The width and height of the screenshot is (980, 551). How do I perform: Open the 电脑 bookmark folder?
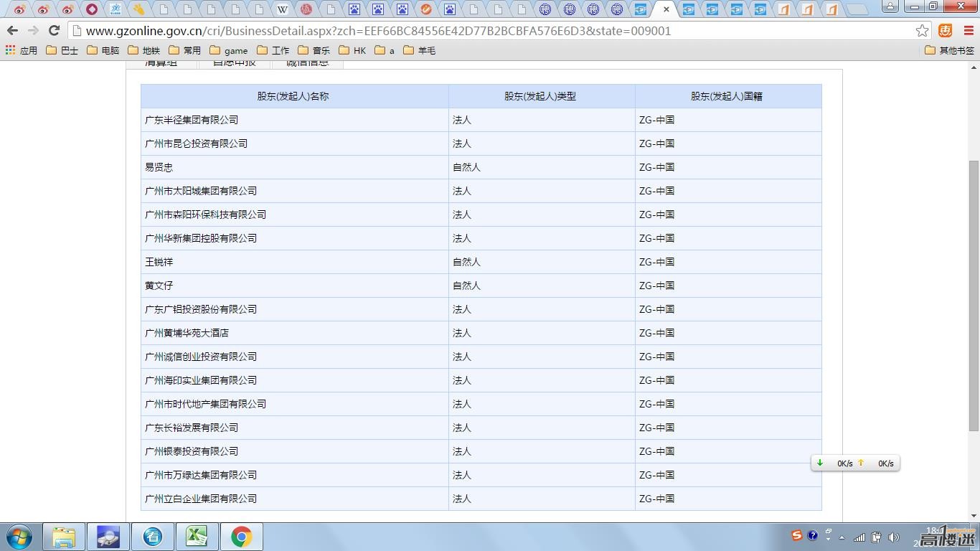coord(103,50)
